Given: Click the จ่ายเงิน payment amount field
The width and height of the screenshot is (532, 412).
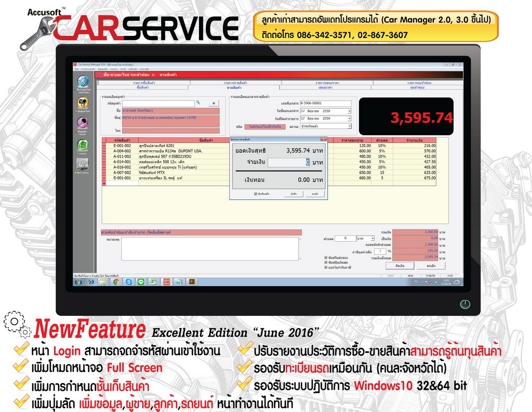Looking at the screenshot, I should point(289,162).
